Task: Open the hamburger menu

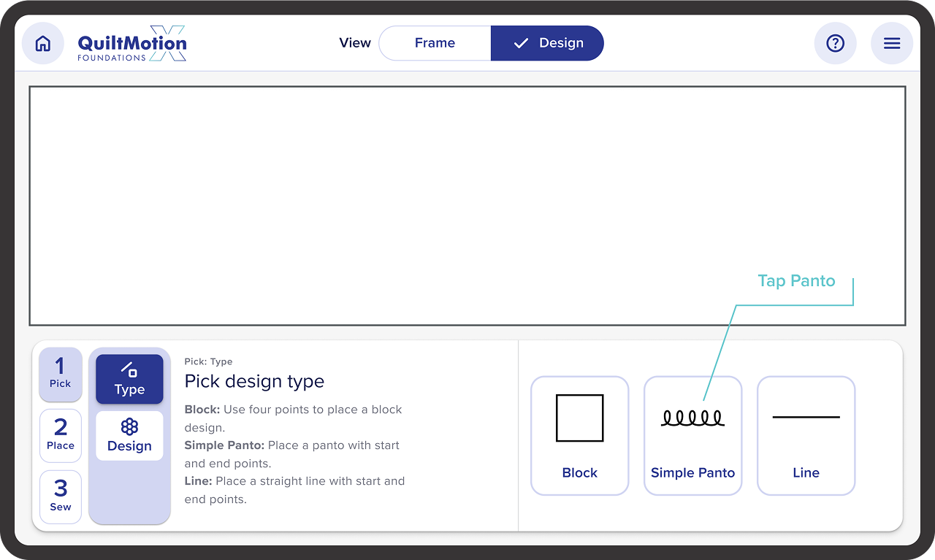Action: (x=892, y=44)
